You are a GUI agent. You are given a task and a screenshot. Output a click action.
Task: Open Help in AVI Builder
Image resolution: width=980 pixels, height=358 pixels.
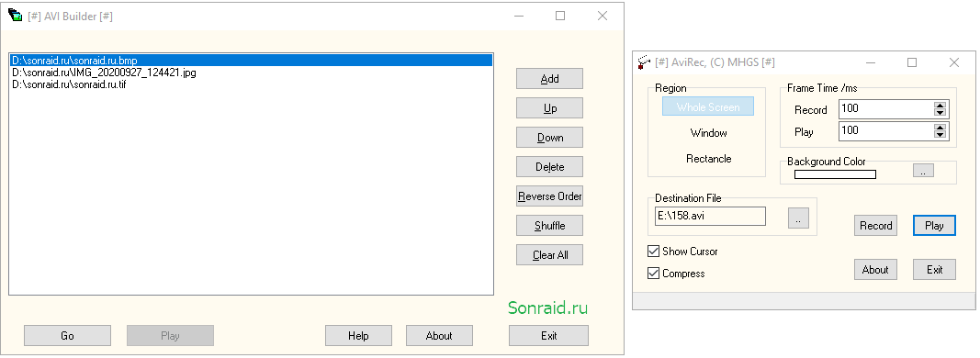click(358, 335)
